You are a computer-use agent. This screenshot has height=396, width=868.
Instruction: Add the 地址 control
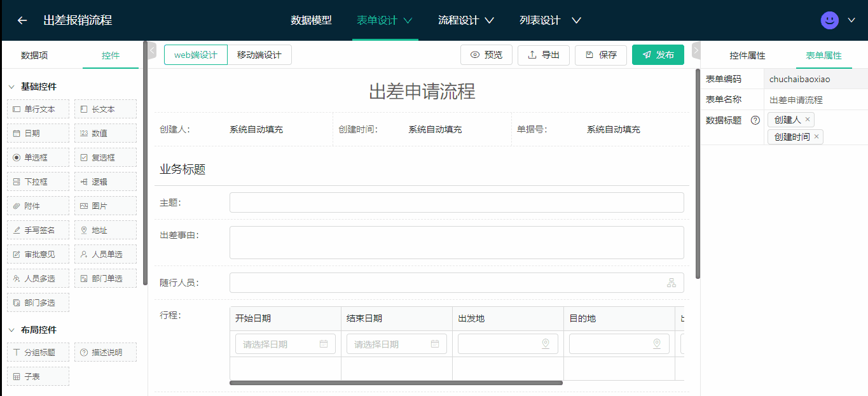point(106,230)
